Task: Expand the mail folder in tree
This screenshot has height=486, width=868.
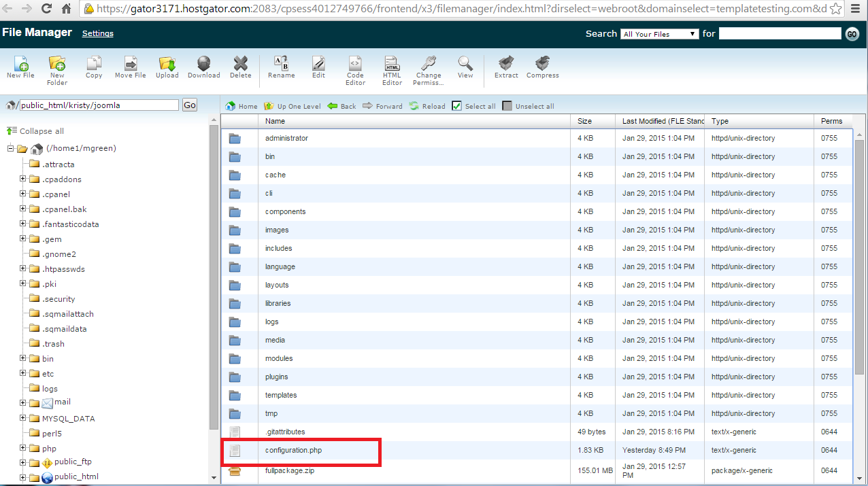Action: point(22,403)
